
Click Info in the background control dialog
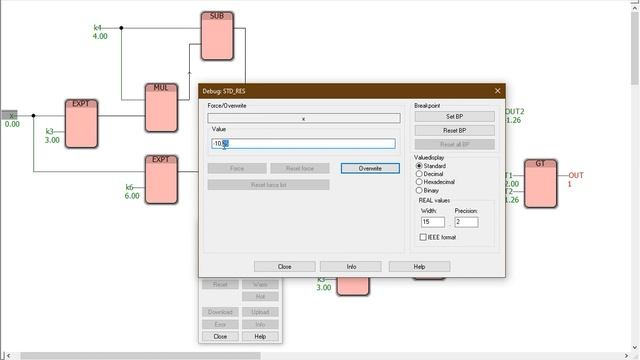260,324
